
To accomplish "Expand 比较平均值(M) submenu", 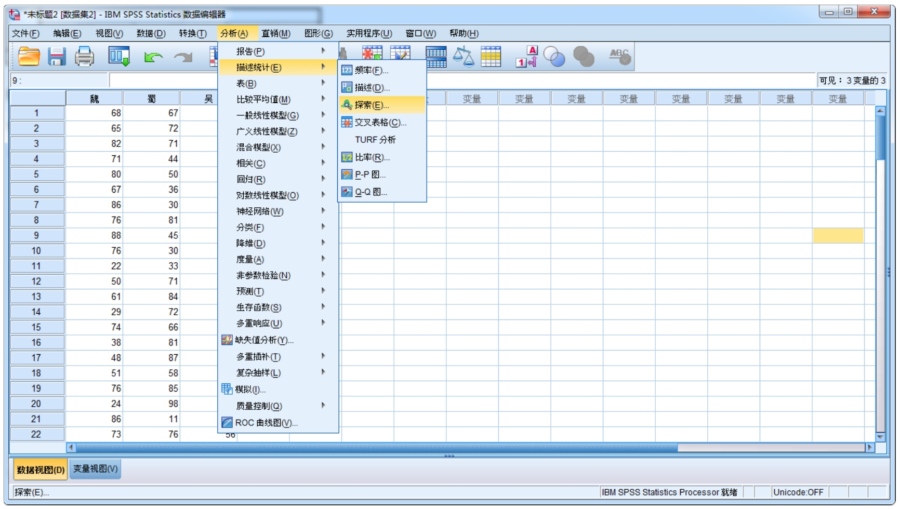I will click(278, 99).
